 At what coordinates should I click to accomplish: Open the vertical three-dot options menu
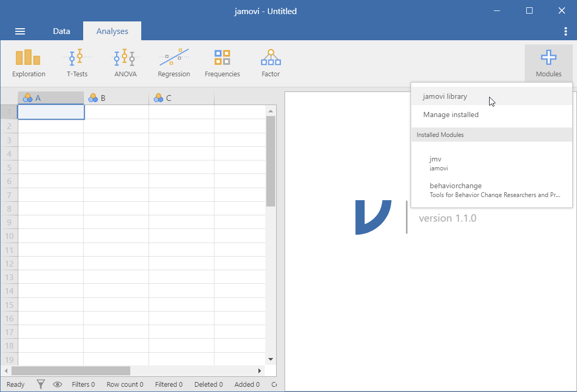pyautogui.click(x=565, y=31)
